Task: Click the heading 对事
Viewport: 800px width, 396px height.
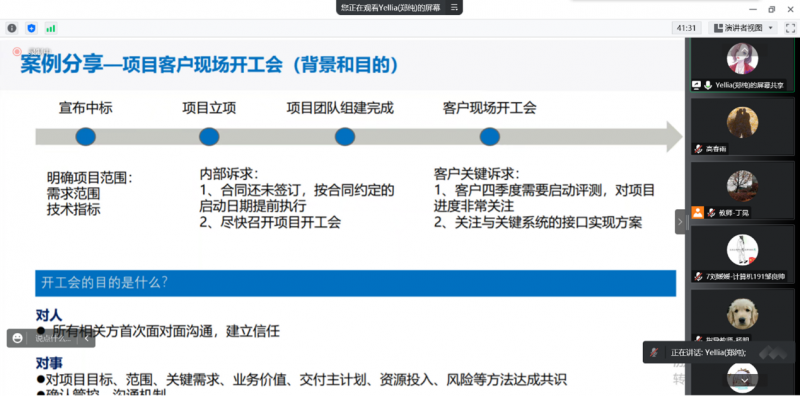Action: pos(49,363)
